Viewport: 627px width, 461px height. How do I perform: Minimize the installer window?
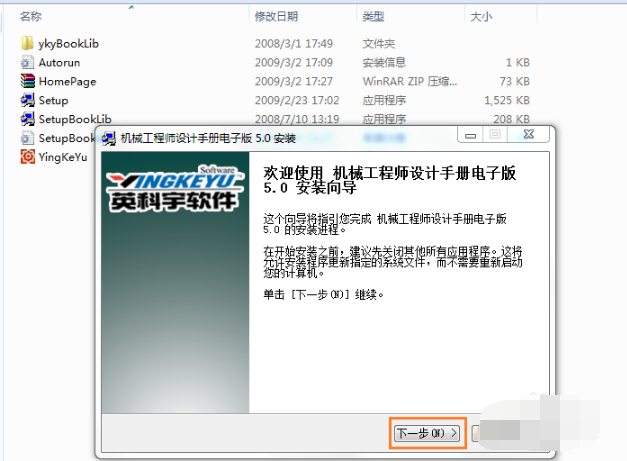470,135
